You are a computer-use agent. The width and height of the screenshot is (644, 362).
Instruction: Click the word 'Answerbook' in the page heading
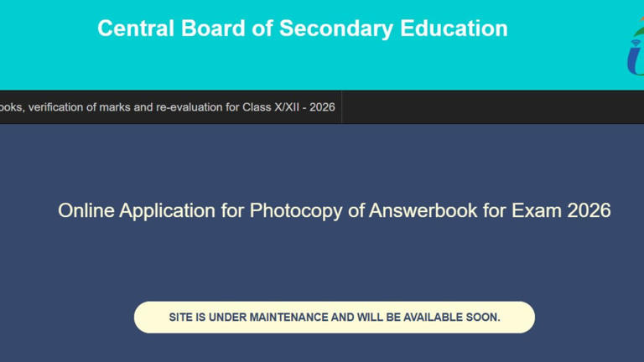click(423, 210)
